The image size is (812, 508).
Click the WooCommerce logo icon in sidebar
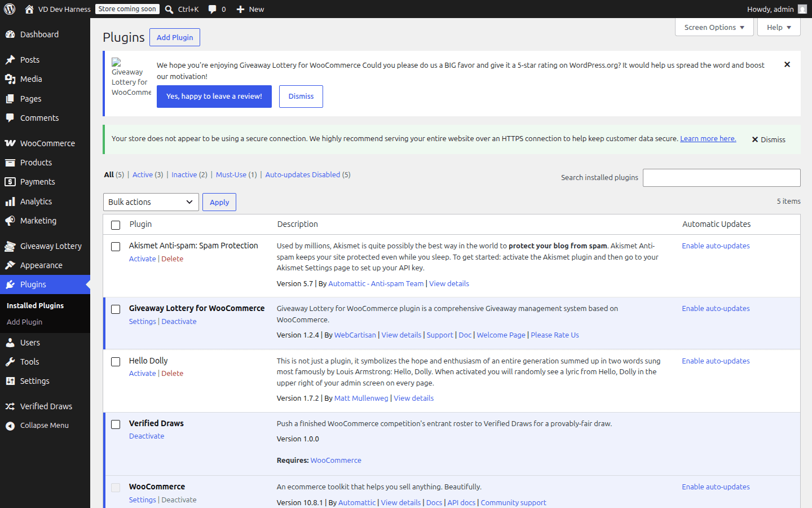tap(10, 143)
